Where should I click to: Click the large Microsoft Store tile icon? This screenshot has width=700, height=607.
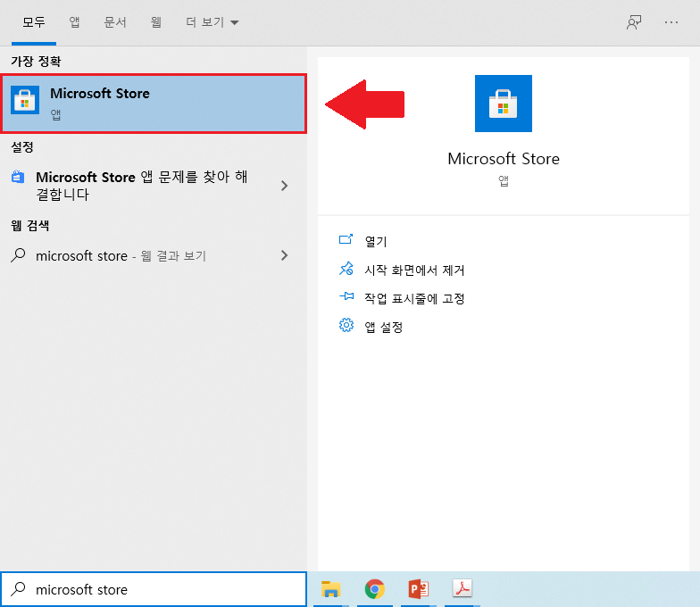click(504, 104)
